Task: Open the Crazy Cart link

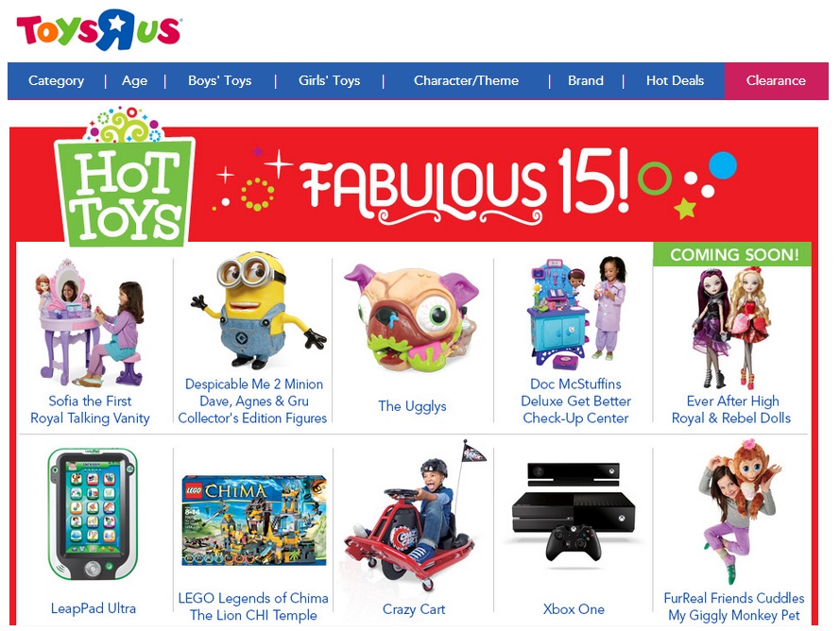Action: click(414, 609)
